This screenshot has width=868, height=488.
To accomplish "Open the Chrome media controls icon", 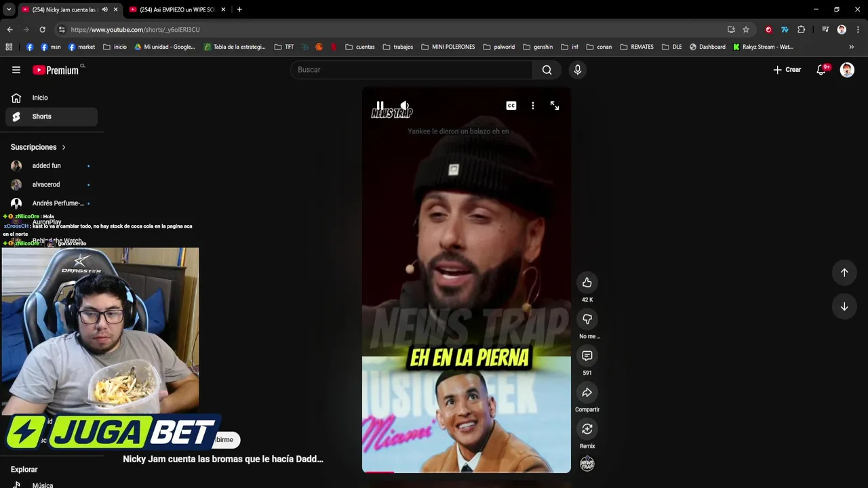I will [825, 30].
